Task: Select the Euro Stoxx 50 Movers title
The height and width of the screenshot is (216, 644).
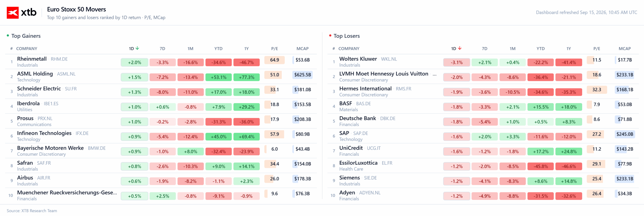Action: pos(76,9)
